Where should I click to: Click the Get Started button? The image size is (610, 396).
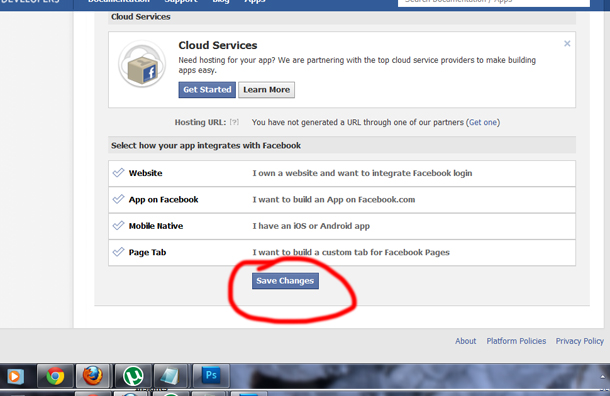pos(207,90)
